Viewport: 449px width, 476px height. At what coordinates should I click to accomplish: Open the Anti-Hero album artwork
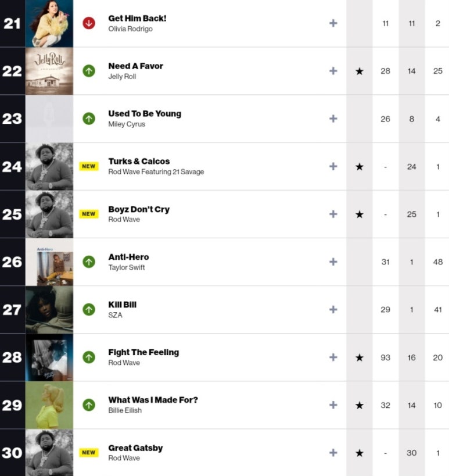(49, 262)
